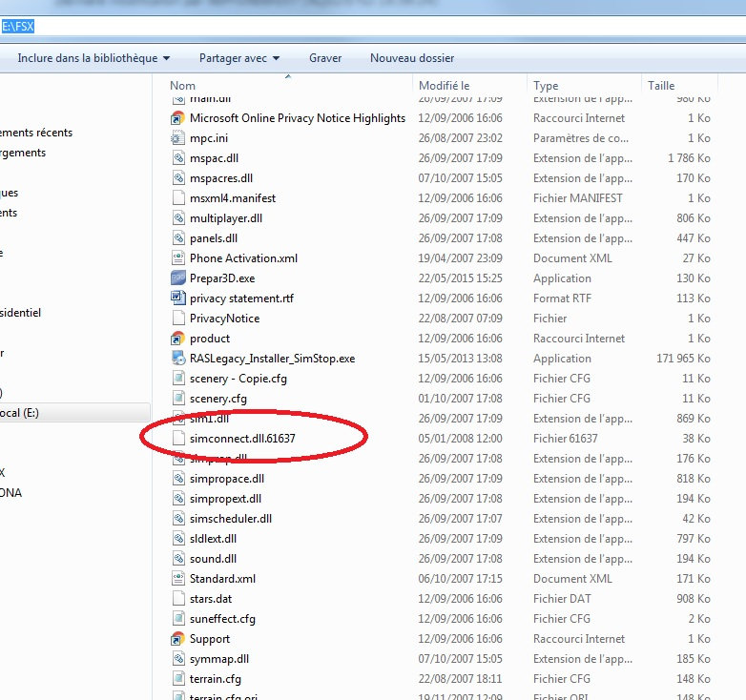Click the simscheduler.dll file icon
Image resolution: width=746 pixels, height=700 pixels.
pos(178,519)
